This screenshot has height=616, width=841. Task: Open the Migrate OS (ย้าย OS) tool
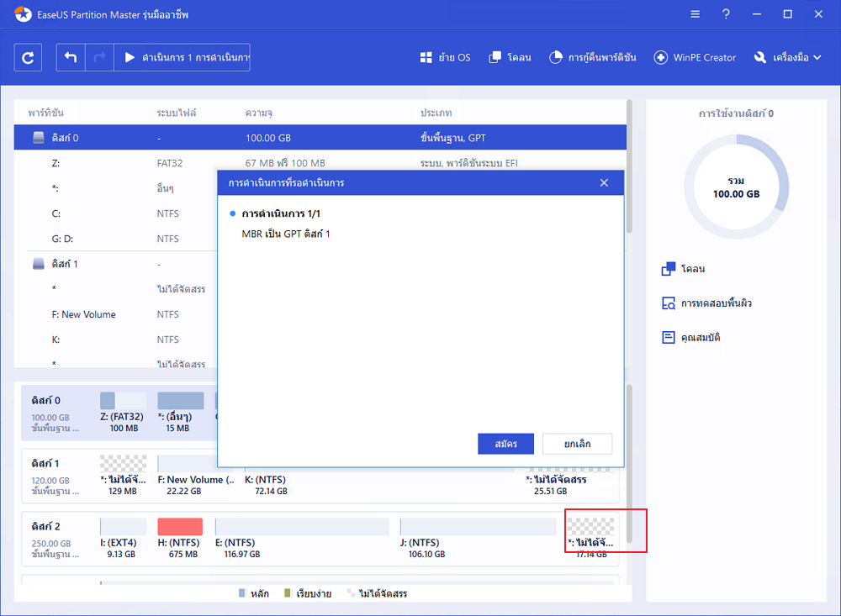click(445, 57)
